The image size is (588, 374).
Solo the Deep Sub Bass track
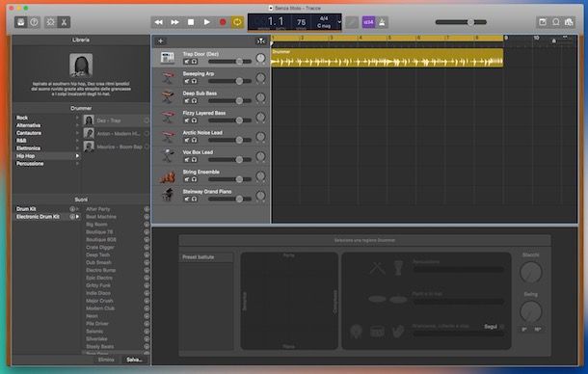(194, 100)
